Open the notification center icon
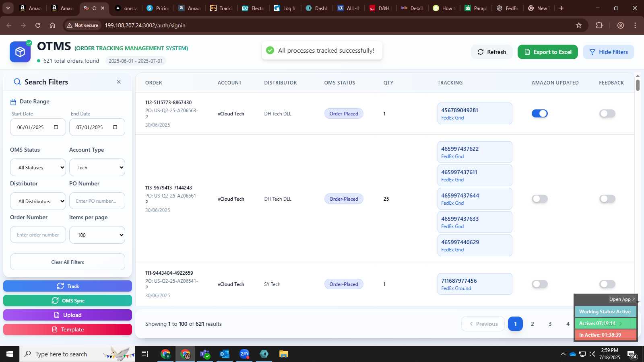Viewport: 644px width, 362px height. point(632,354)
